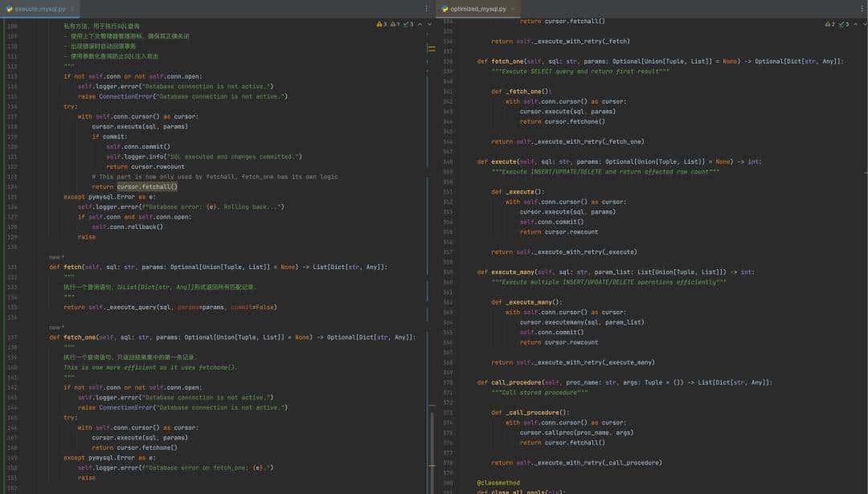This screenshot has width=868, height=494.
Task: Open left editor tab options menu
Action: coord(426,9)
